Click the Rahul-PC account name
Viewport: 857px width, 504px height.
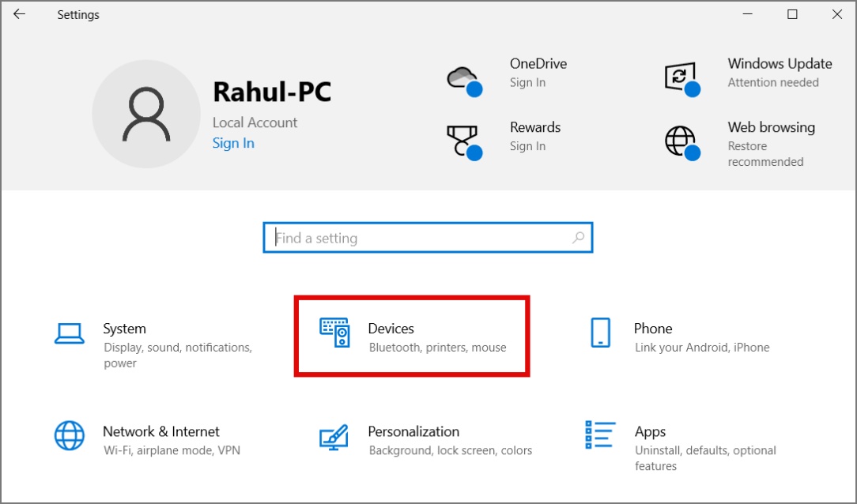272,91
